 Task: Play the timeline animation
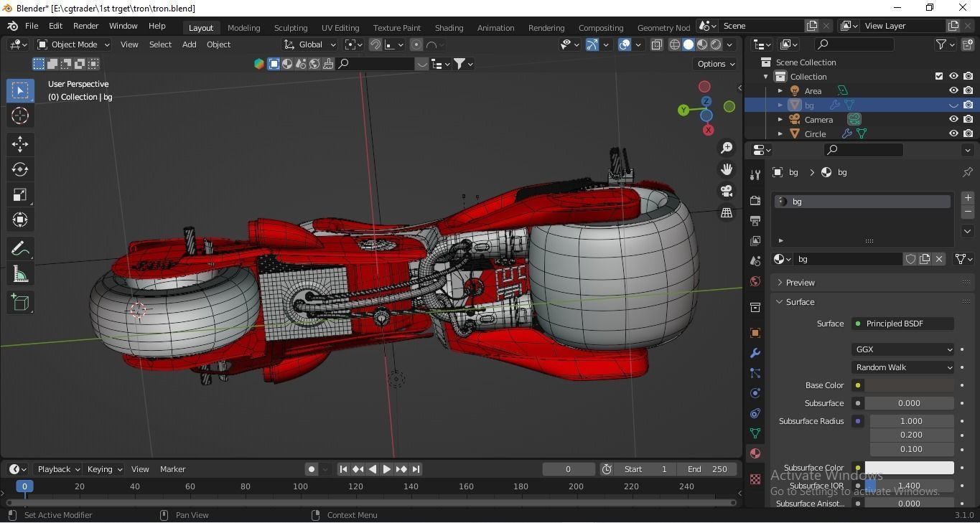click(x=387, y=469)
